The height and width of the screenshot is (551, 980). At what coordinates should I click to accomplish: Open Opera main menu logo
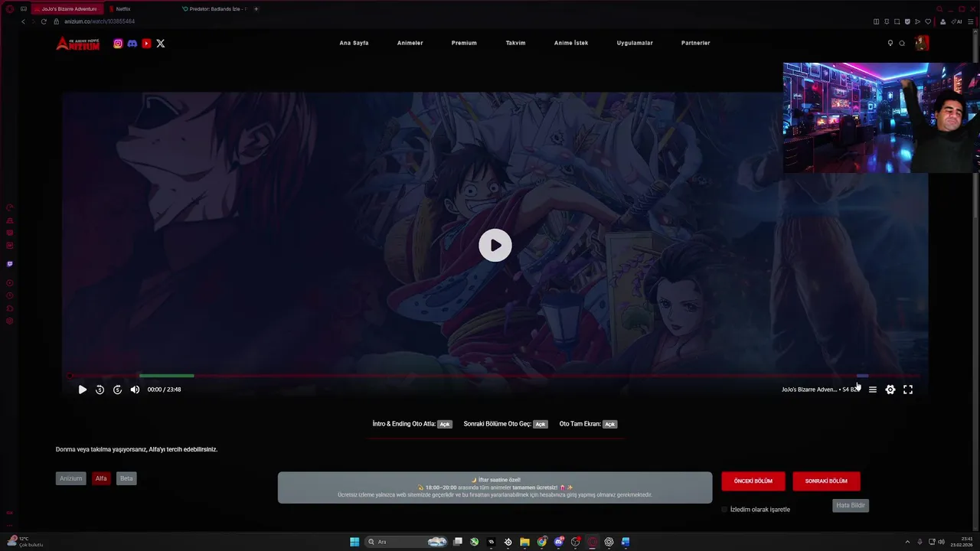[x=9, y=9]
